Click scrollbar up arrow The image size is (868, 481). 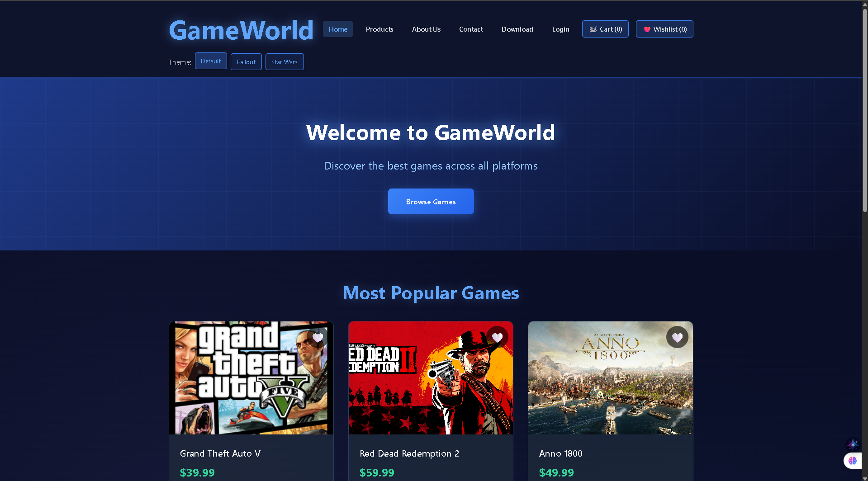click(x=865, y=4)
